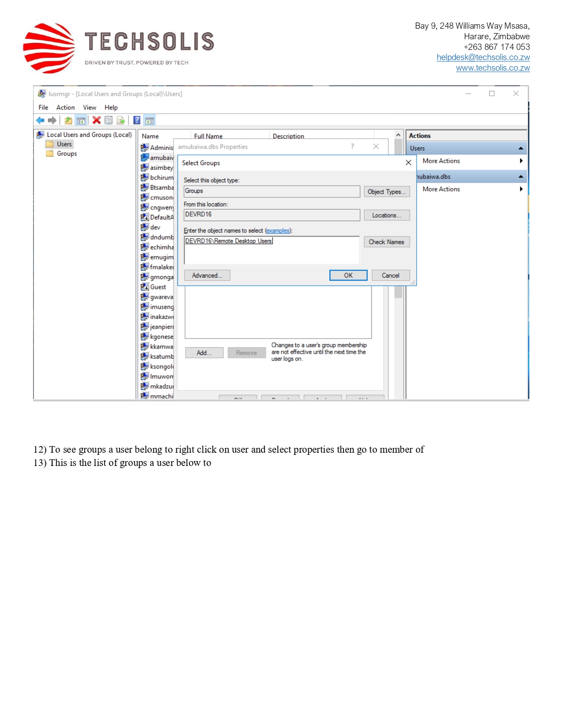Click the Up one level folder icon
563x728 pixels.
68,120
